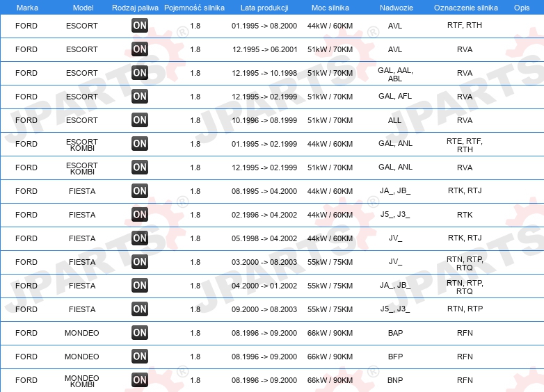Click the body cell 'GAL, AFL'
544x392 pixels.
pos(395,96)
